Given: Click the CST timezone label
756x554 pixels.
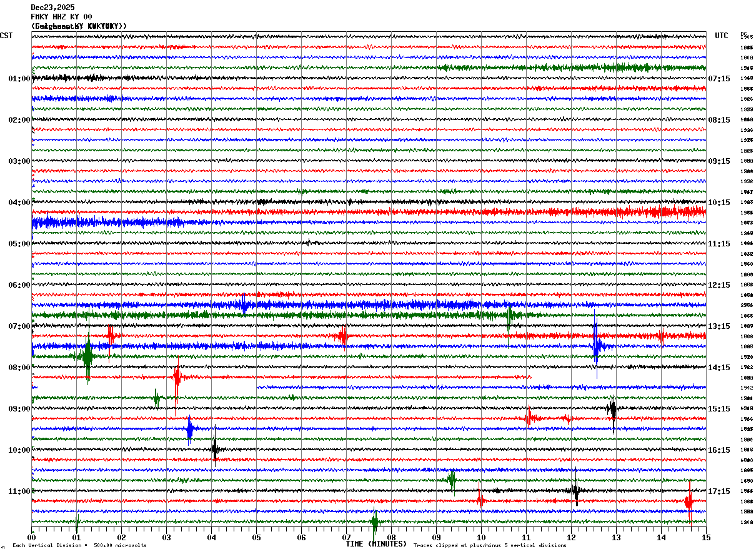Looking at the screenshot, I should pyautogui.click(x=6, y=36).
